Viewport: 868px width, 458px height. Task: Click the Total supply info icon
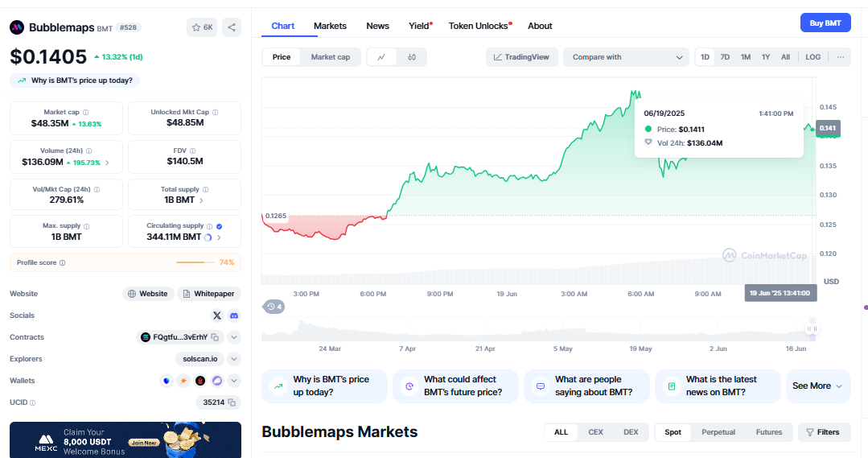(205, 189)
